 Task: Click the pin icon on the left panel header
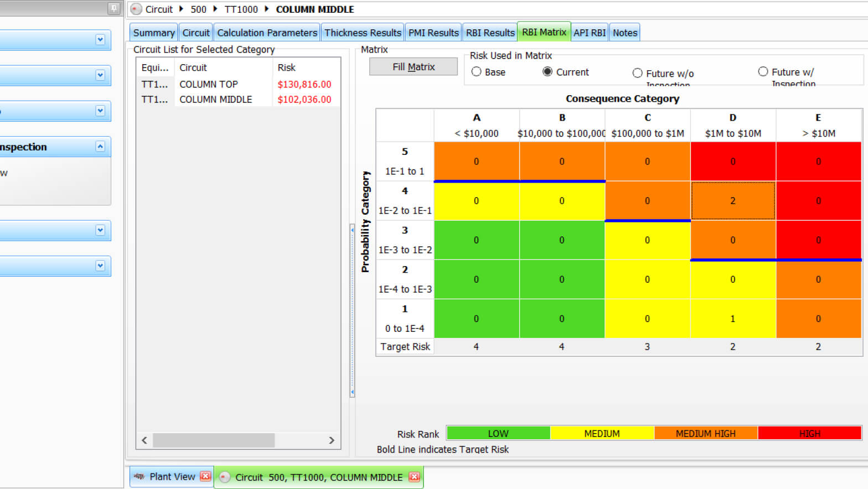(113, 8)
